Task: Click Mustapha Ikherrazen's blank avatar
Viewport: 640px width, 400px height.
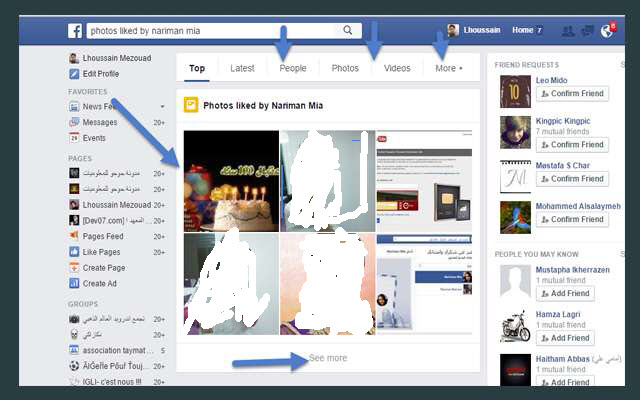Action: point(515,281)
